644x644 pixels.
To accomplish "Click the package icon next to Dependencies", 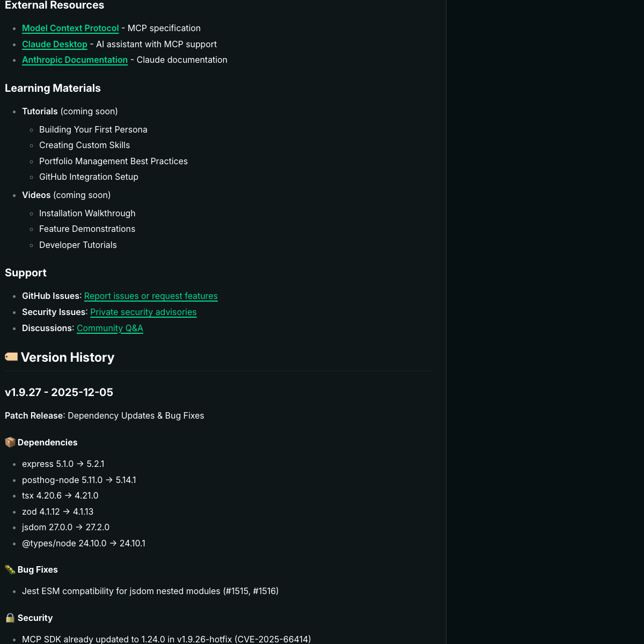I will 10,442.
